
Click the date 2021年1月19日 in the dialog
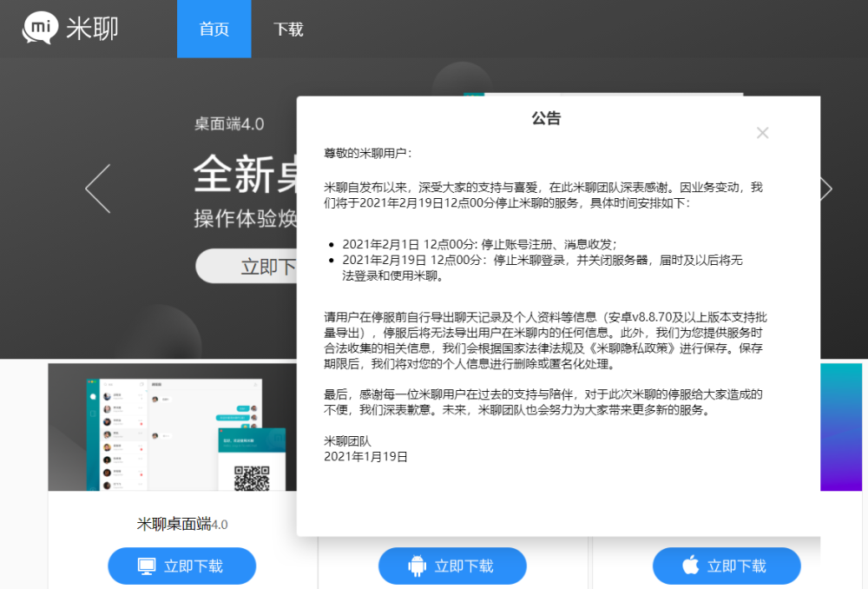(366, 457)
